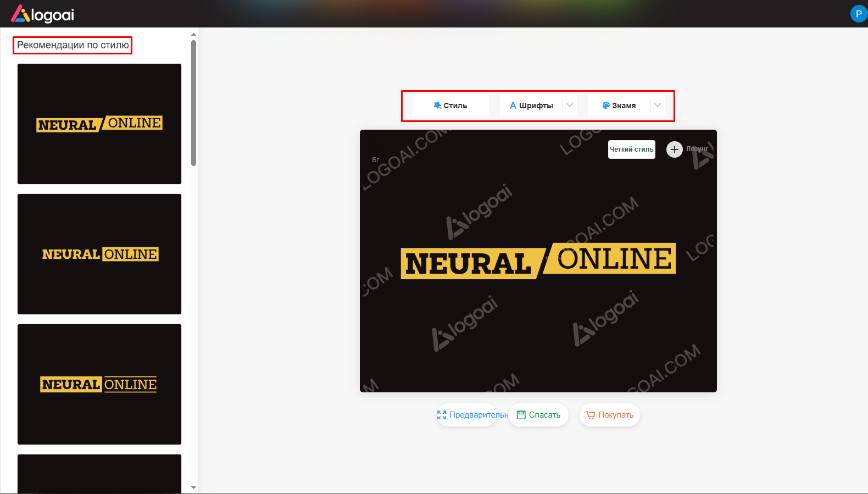Open the Знамя tab

[619, 106]
